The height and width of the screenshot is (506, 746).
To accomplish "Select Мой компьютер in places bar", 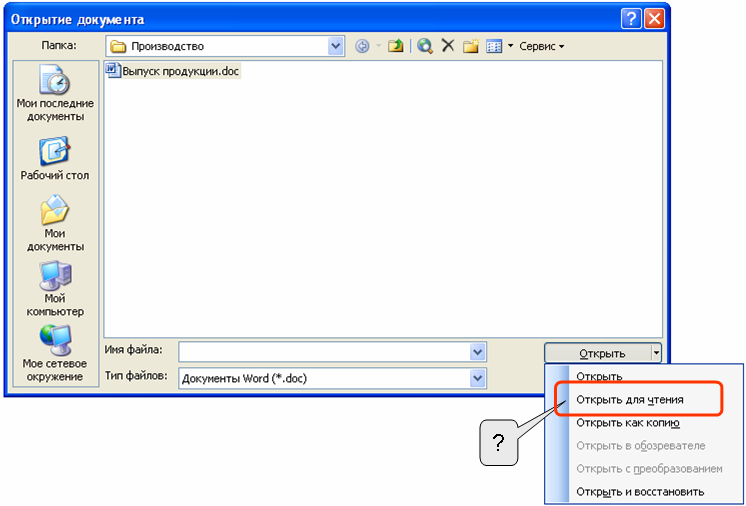I will click(55, 289).
